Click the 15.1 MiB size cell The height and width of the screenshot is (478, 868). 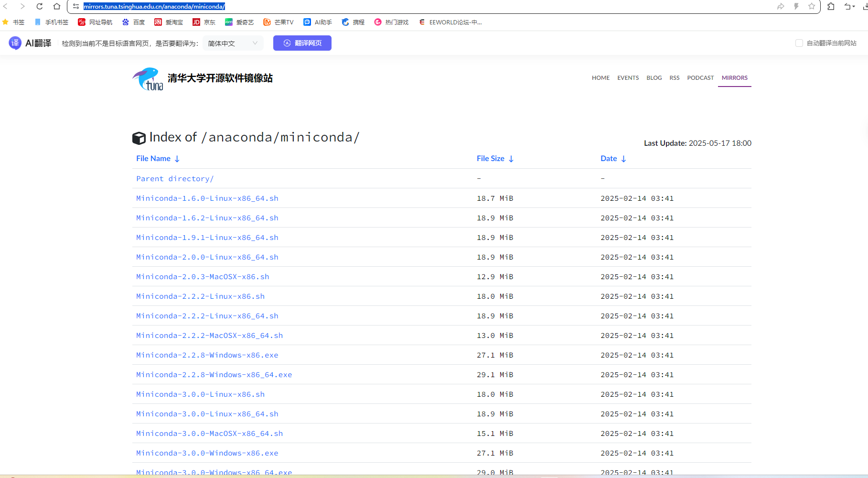495,434
